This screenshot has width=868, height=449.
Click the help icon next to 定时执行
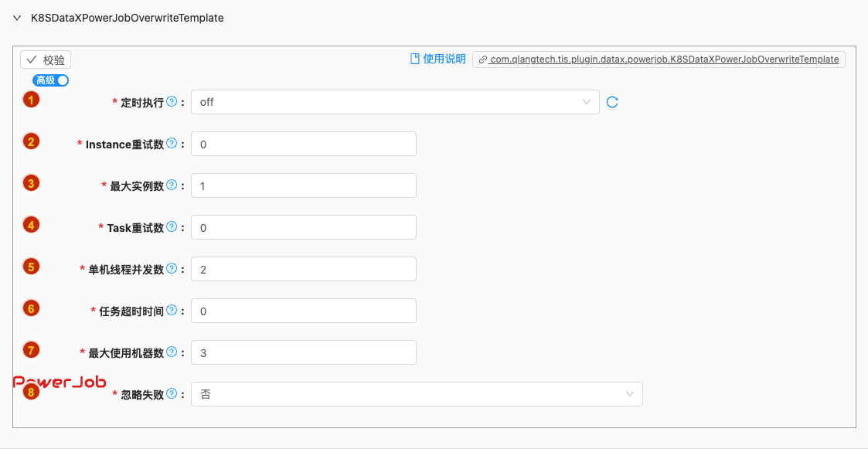tap(172, 101)
